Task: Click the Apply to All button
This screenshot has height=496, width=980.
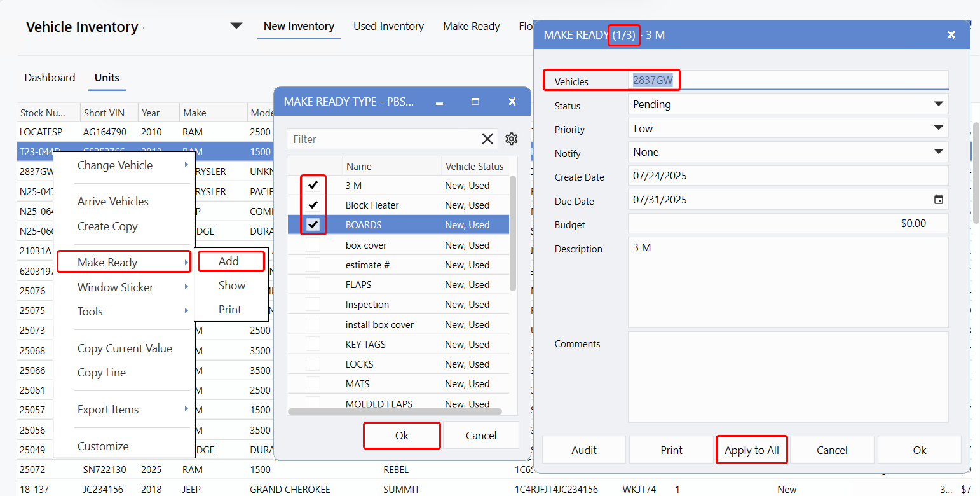Action: tap(752, 450)
